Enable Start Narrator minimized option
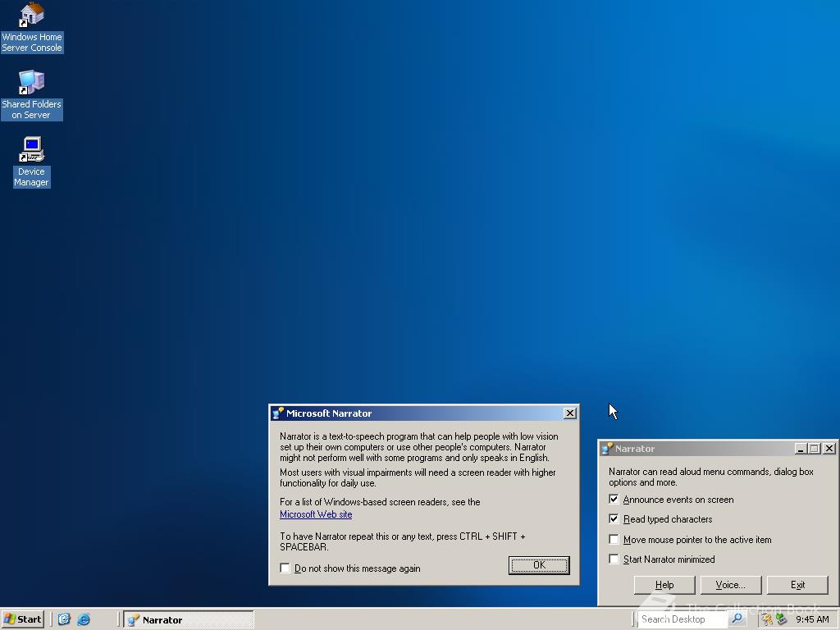840x630 pixels. tap(614, 559)
